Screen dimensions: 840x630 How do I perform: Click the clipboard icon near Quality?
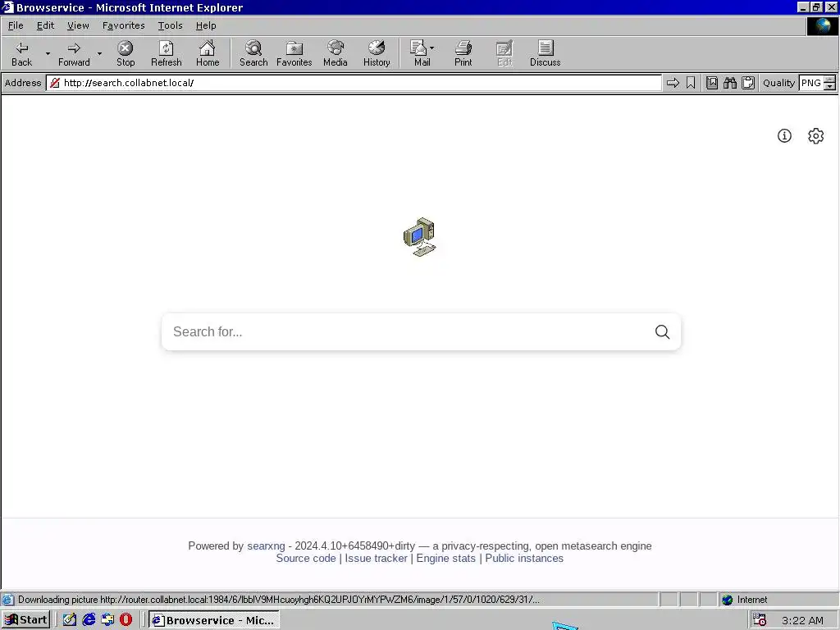748,83
